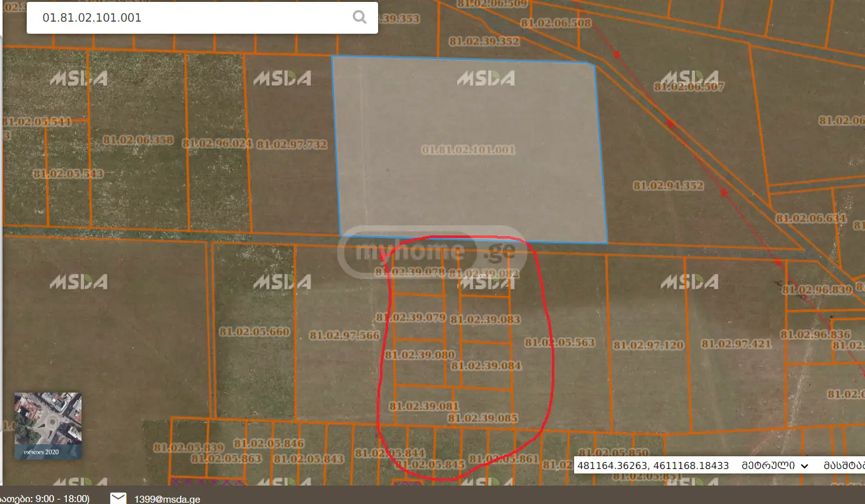Select parcel 81.02.39.080
This screenshot has height=504, width=865.
click(x=419, y=354)
